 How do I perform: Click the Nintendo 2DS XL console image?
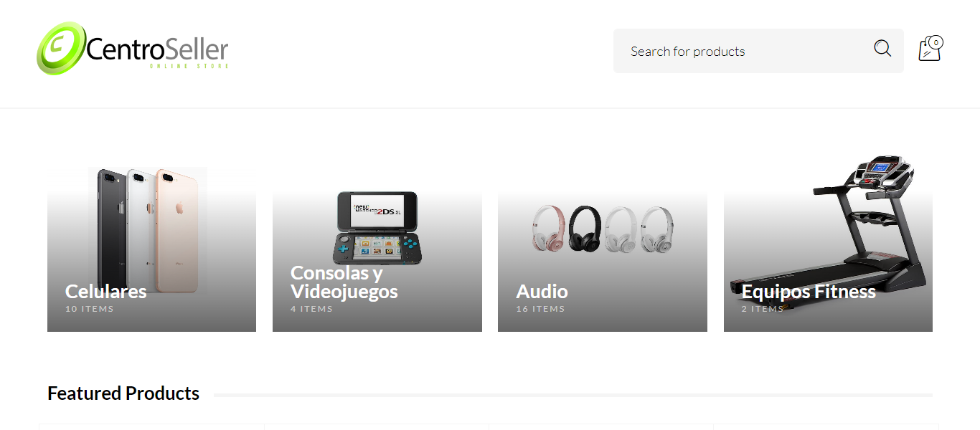(377, 228)
